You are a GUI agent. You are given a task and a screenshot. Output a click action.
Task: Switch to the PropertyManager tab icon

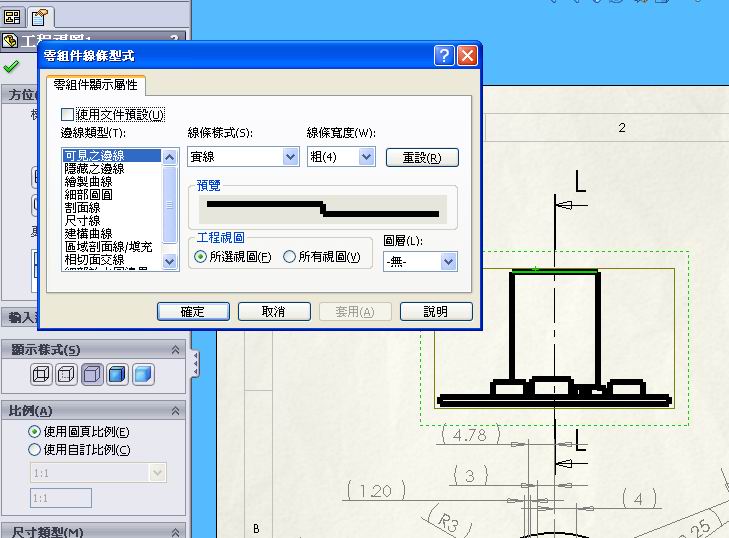40,18
